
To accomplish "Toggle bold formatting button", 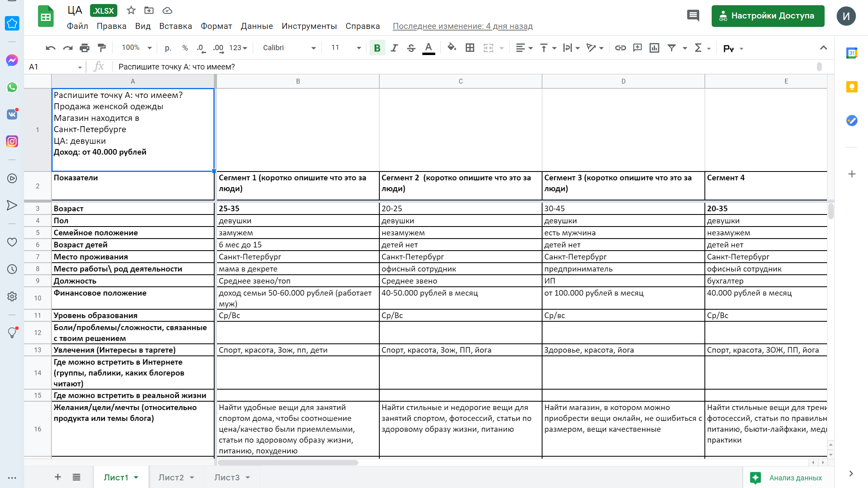I will click(377, 48).
